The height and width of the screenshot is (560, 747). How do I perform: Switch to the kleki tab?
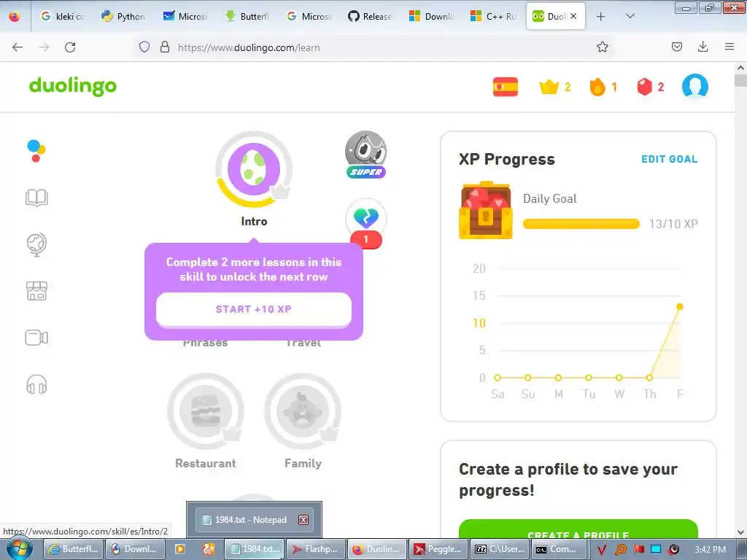(x=63, y=16)
